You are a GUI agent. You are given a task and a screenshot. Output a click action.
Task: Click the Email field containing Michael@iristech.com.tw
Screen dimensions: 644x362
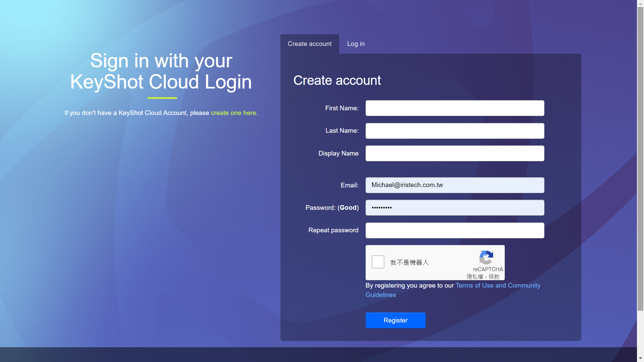(455, 185)
